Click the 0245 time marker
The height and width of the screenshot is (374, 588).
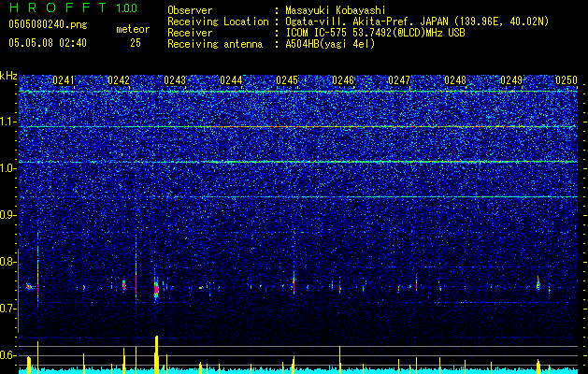(287, 80)
